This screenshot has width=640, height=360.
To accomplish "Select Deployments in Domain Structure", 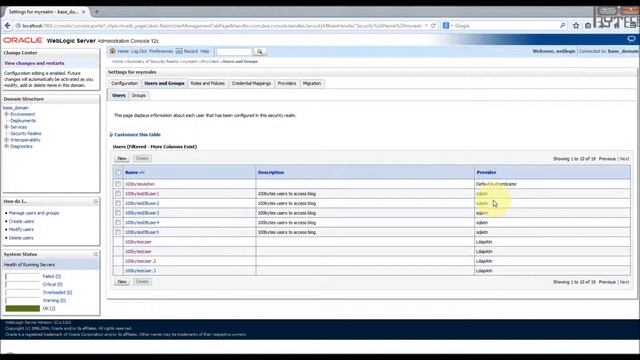I will 23,121.
